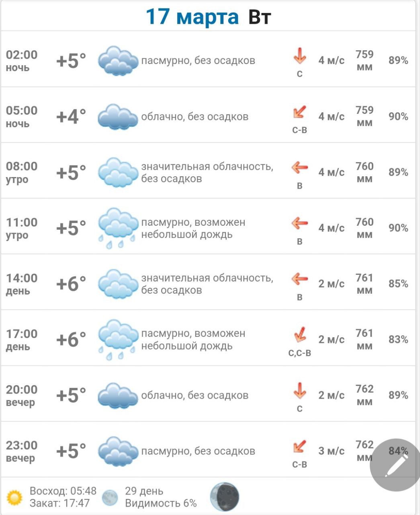Click the north wind arrow at 02:00

click(299, 56)
